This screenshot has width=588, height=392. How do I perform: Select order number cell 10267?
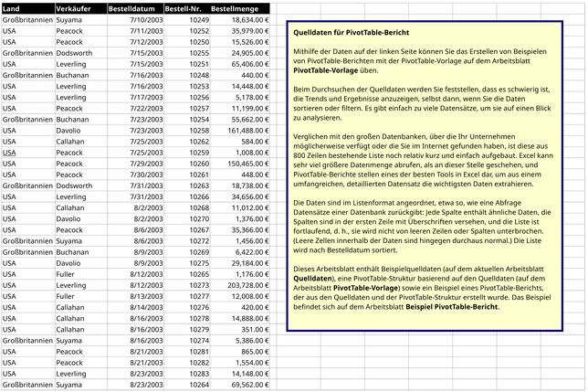187,230
